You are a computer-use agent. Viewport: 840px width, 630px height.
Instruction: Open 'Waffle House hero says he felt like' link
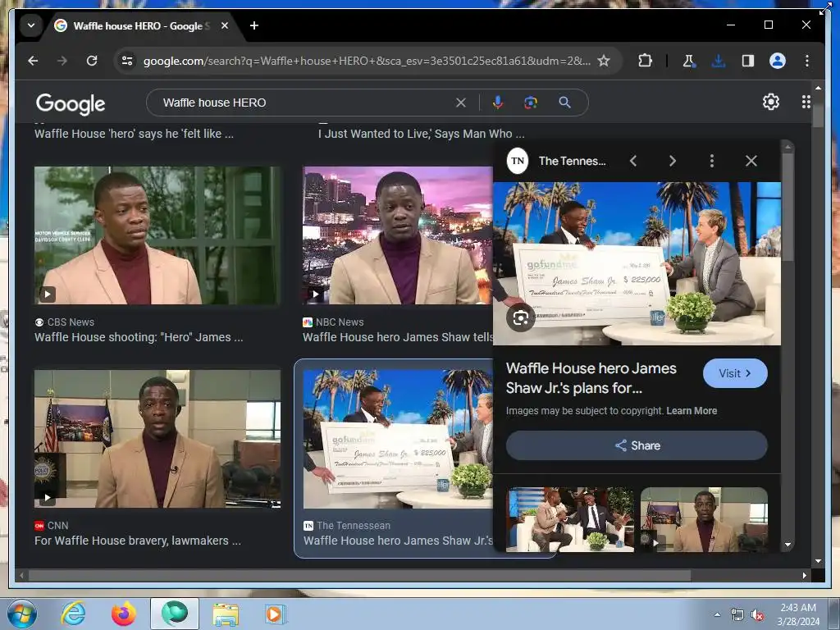(134, 134)
